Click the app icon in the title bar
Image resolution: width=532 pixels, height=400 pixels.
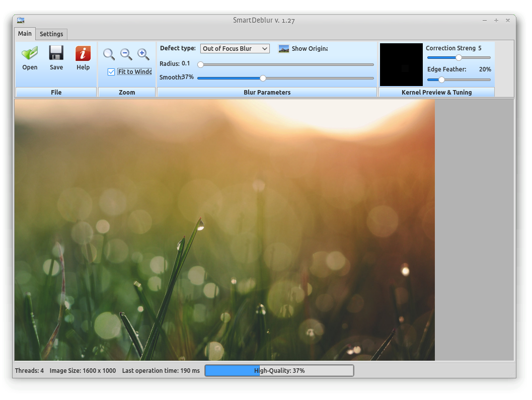(21, 20)
